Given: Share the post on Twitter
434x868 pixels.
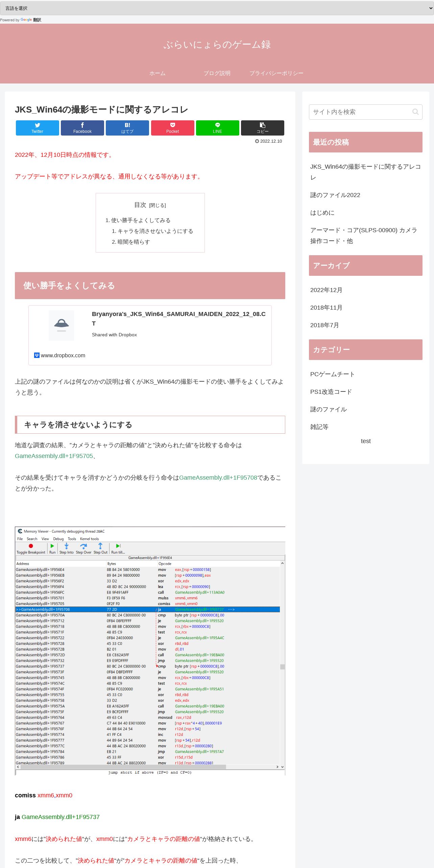Looking at the screenshot, I should click(x=38, y=128).
